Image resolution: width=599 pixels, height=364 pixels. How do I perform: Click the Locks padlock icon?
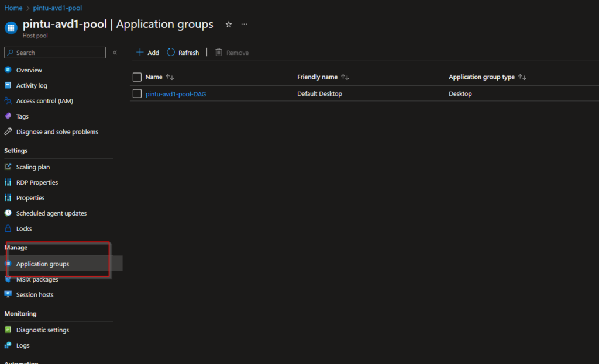(8, 228)
